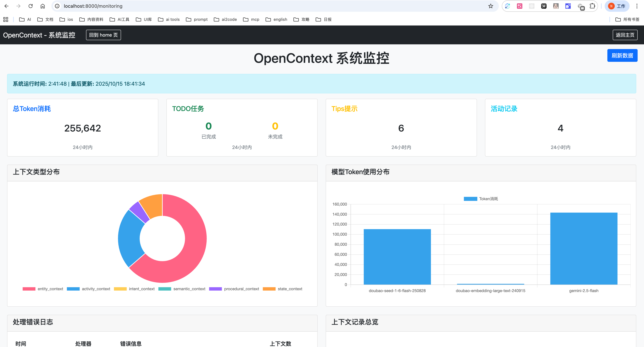Image resolution: width=644 pixels, height=347 pixels.
Task: Bookmark this page with the star icon
Action: click(x=491, y=6)
